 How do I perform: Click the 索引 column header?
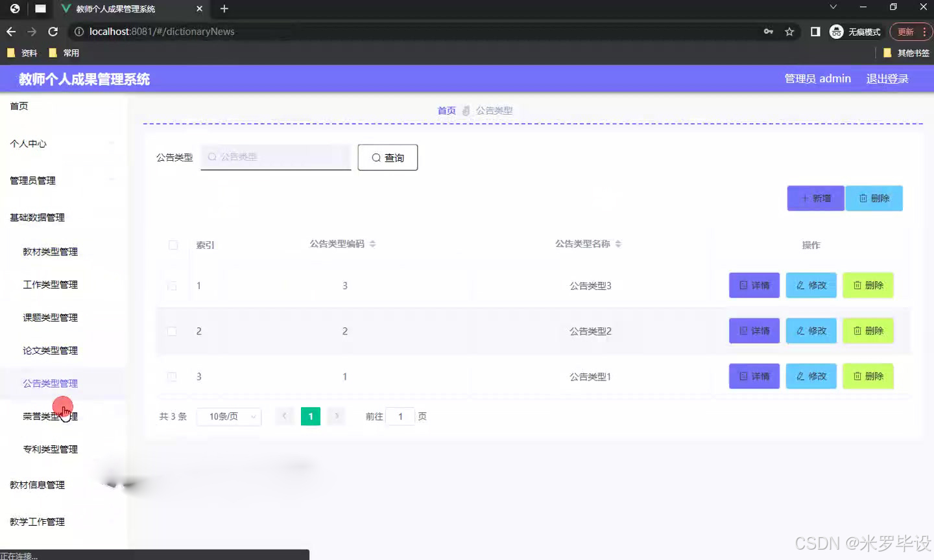(x=205, y=246)
